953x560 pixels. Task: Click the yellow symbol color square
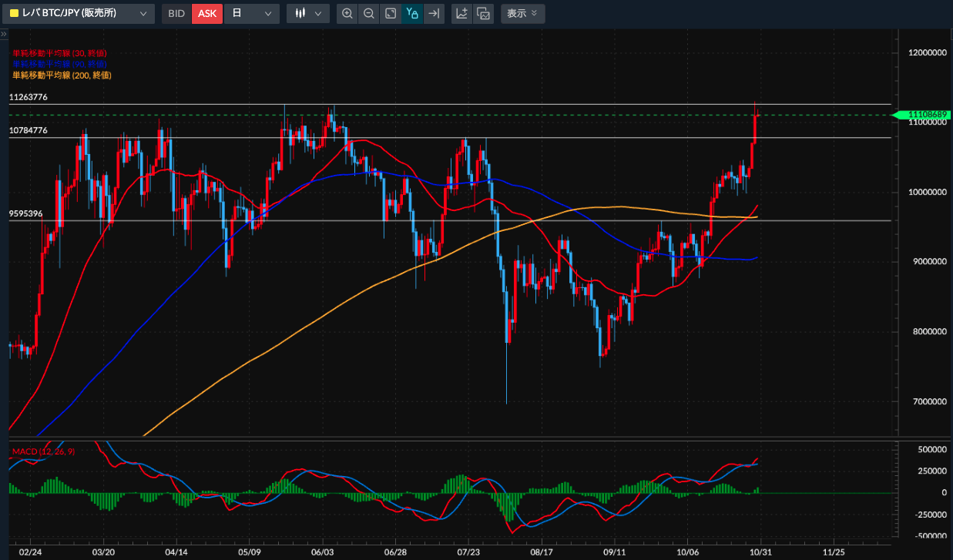click(x=14, y=13)
